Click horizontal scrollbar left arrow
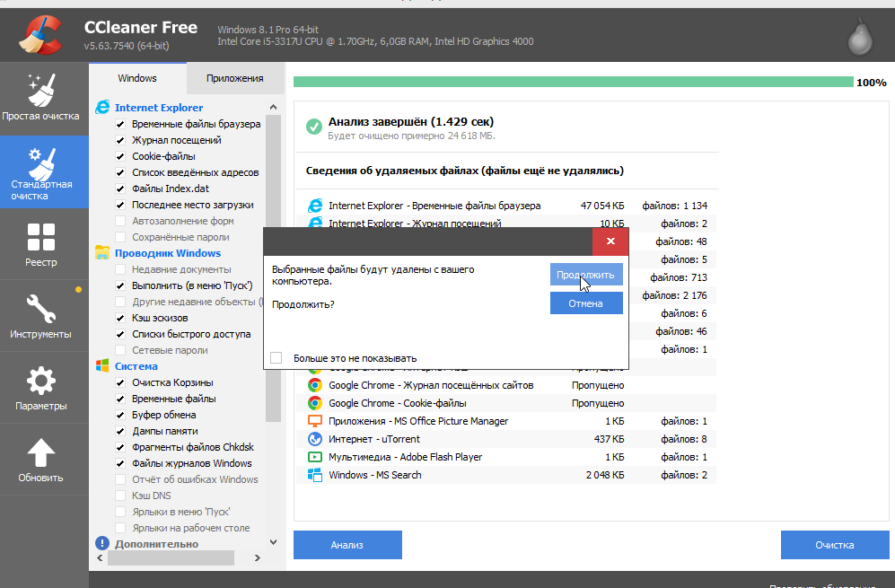This screenshot has width=895, height=588. coord(101,557)
